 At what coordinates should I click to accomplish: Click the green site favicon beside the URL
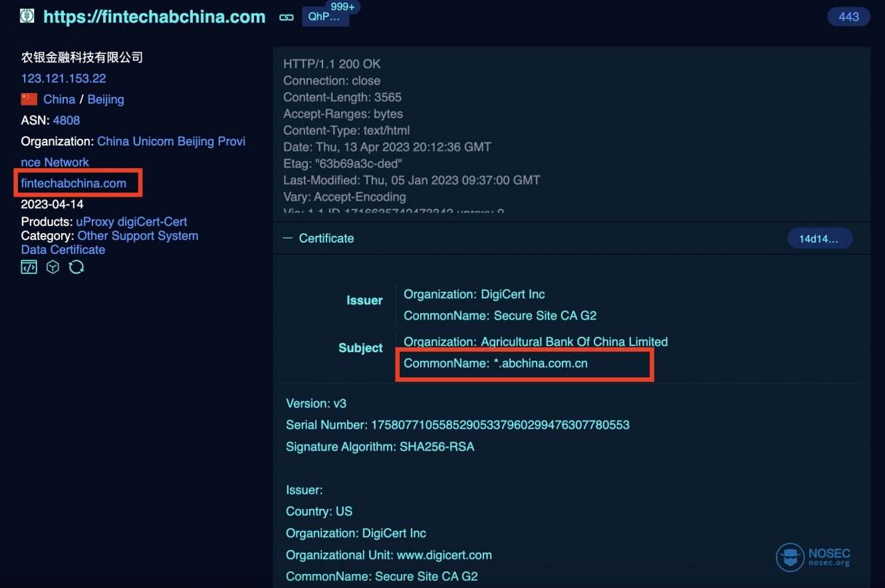click(27, 16)
